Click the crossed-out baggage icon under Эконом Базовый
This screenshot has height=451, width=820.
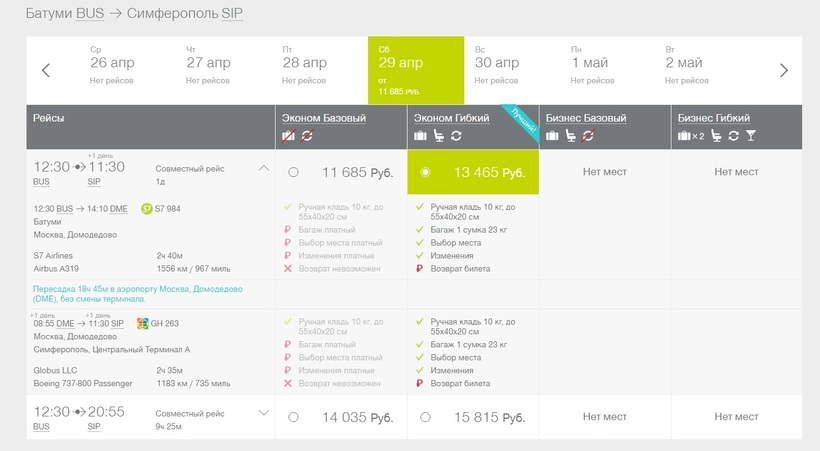click(x=288, y=136)
